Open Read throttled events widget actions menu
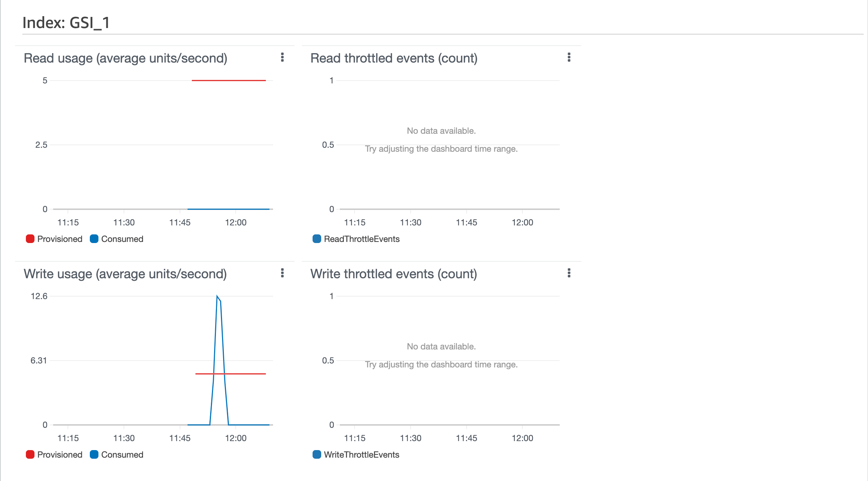Viewport: 868px width, 481px height. point(569,58)
